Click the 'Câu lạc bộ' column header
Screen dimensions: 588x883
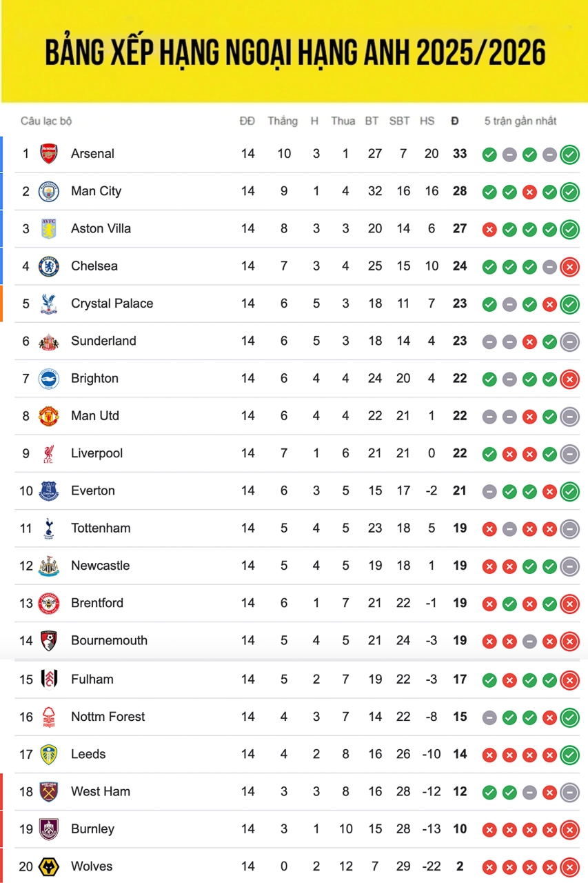coord(46,121)
